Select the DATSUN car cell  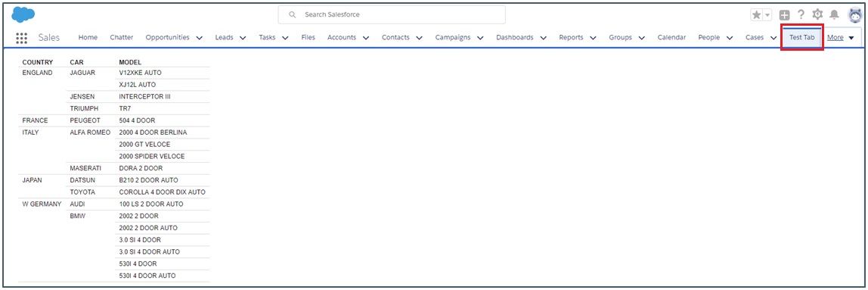point(82,180)
